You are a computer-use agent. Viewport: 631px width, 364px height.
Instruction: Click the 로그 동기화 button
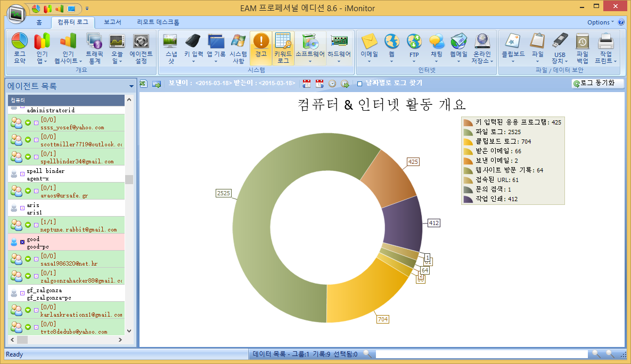597,83
